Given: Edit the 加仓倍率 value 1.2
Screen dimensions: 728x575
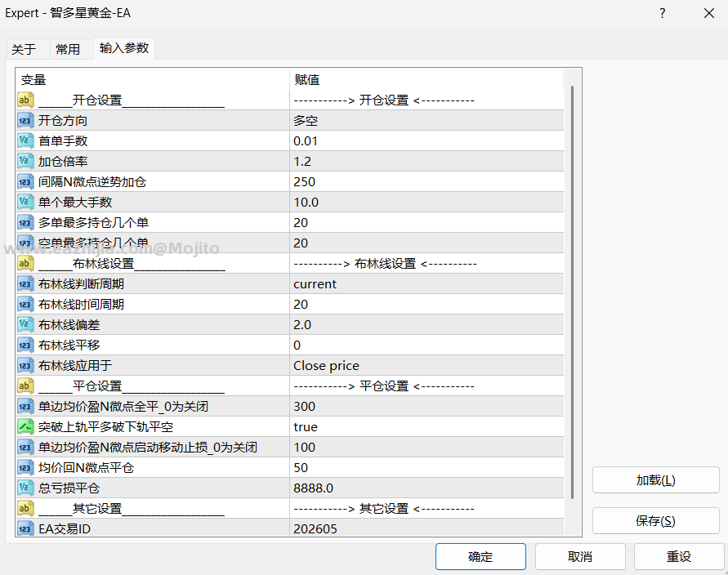Looking at the screenshot, I should coord(427,162).
